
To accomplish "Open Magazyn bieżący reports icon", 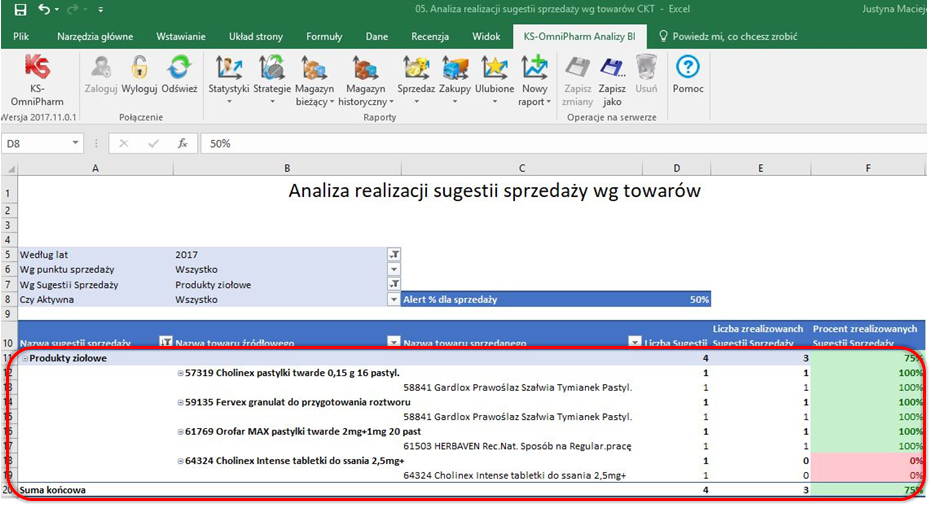I will coord(314,67).
